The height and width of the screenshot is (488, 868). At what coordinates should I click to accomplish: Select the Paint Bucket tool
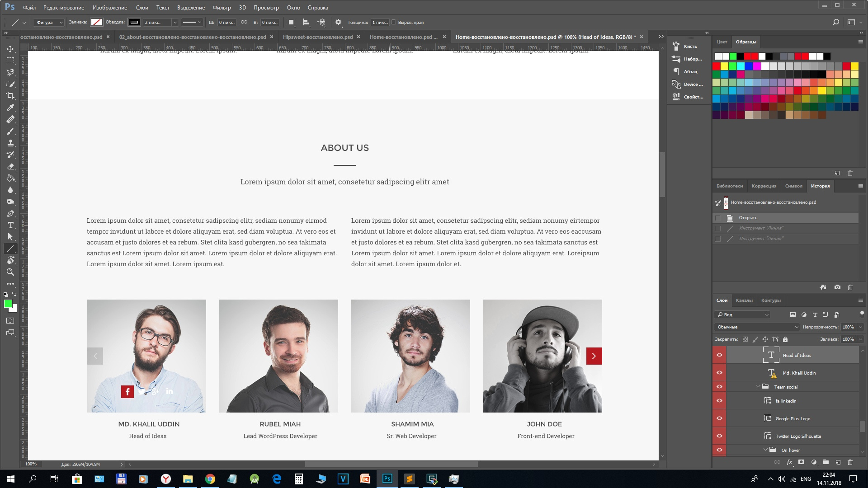[10, 178]
